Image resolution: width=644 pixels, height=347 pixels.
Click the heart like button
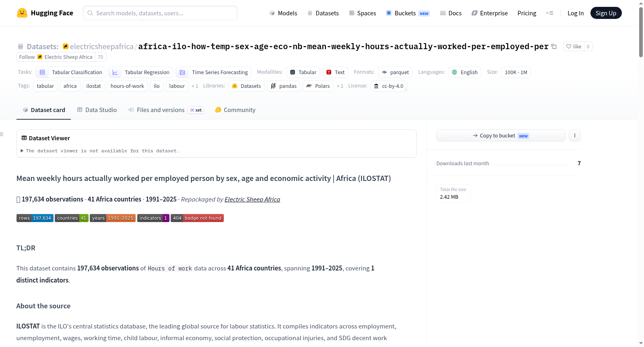tap(574, 46)
